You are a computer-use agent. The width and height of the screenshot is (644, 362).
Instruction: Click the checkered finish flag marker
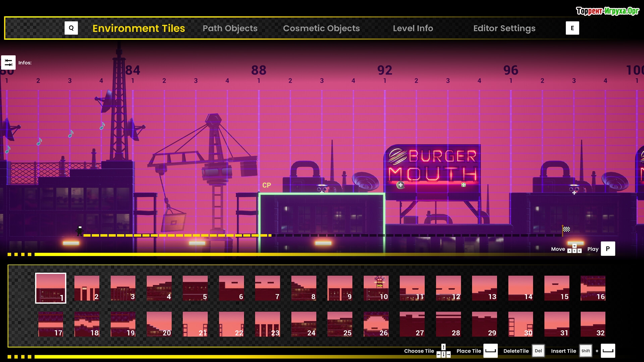tap(566, 230)
